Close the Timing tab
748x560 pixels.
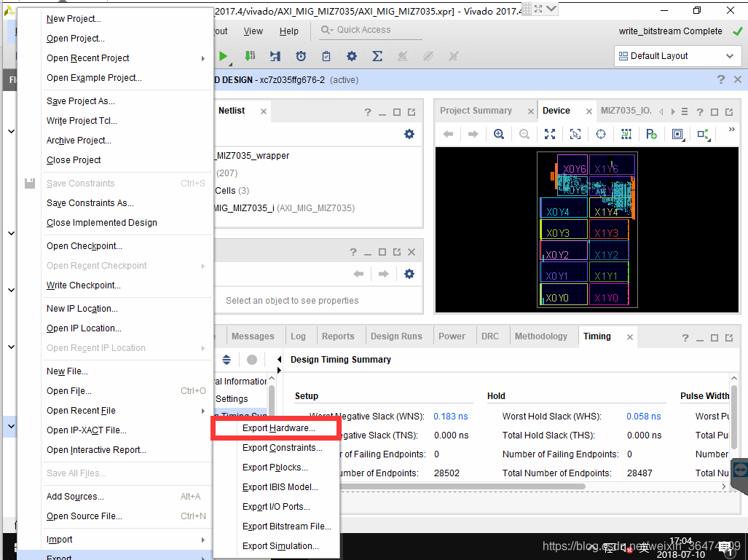click(x=630, y=337)
